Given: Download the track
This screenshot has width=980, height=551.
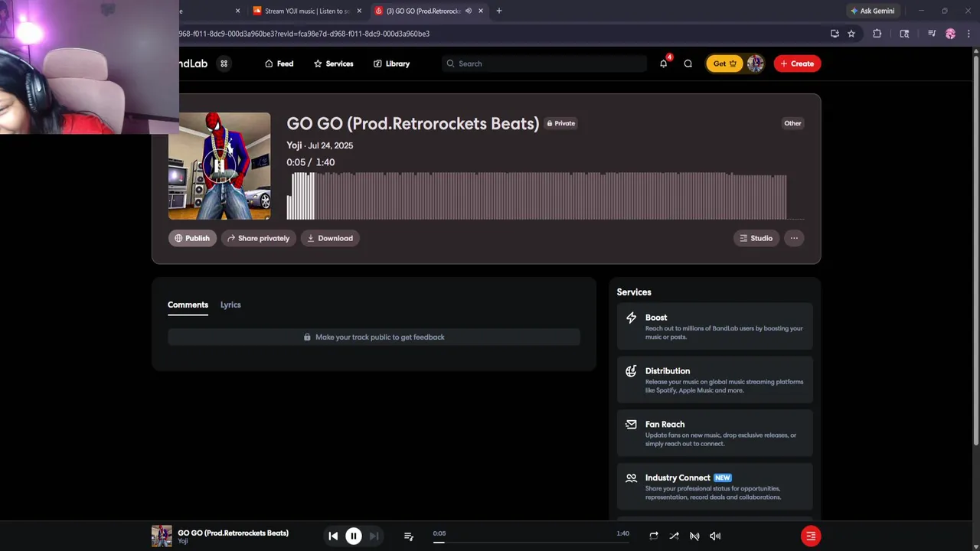Looking at the screenshot, I should pyautogui.click(x=330, y=238).
